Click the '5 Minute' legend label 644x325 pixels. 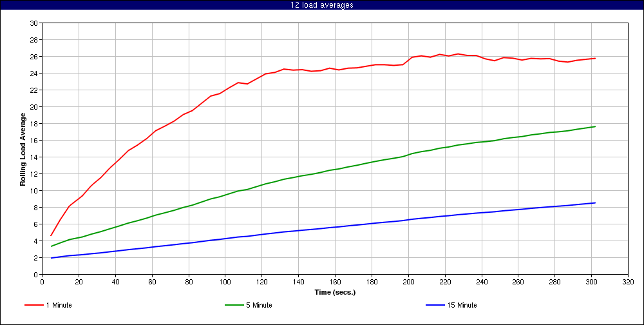coord(260,305)
